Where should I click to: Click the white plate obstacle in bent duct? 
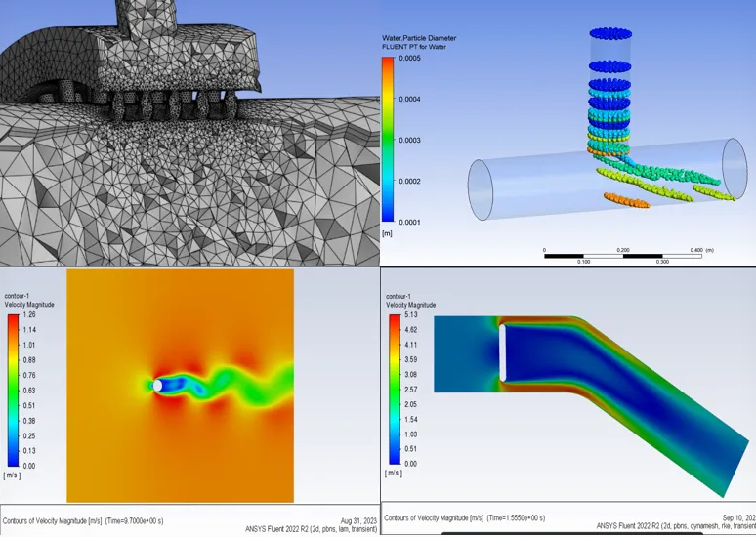[503, 353]
